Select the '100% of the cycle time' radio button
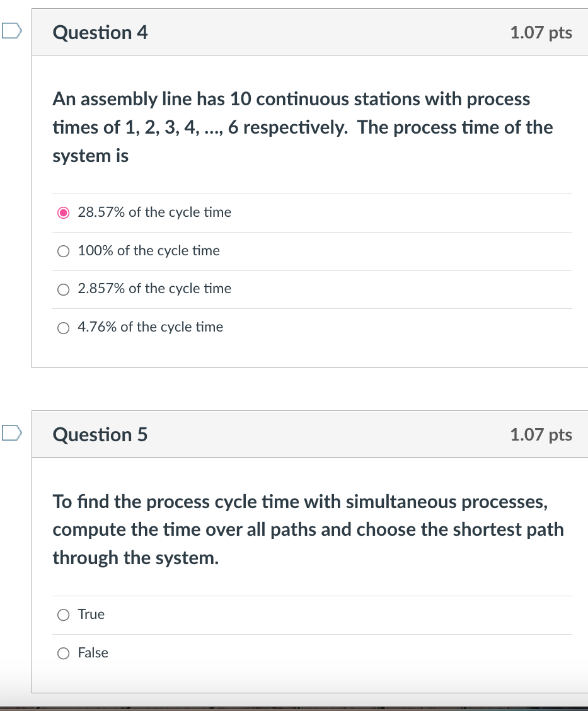 [x=63, y=251]
